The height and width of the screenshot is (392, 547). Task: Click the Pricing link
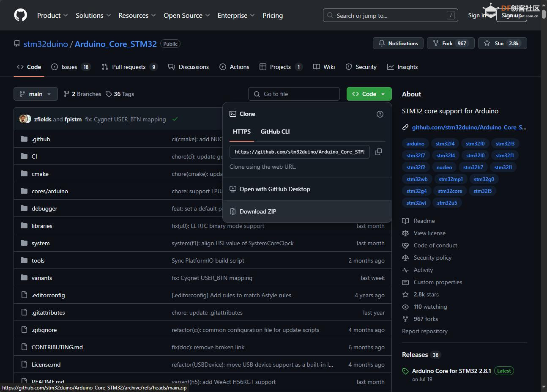[x=273, y=15]
